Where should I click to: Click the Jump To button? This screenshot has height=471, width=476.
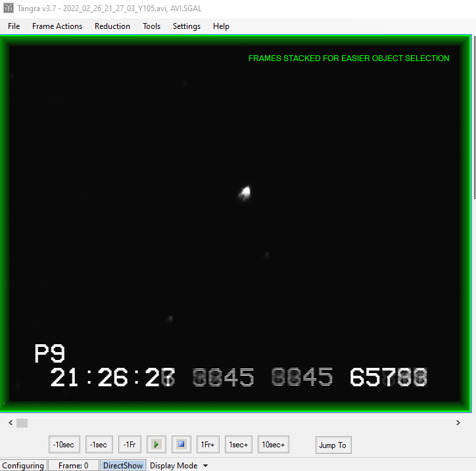[332, 445]
